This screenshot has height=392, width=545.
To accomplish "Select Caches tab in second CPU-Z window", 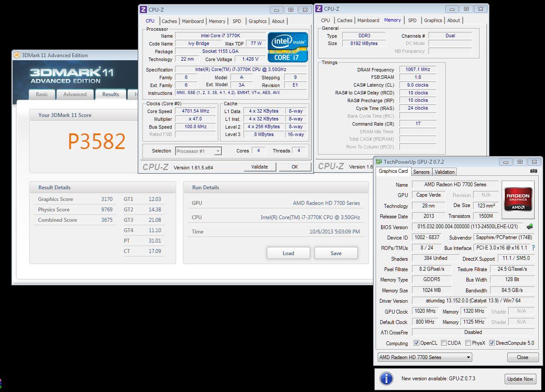I will click(345, 20).
